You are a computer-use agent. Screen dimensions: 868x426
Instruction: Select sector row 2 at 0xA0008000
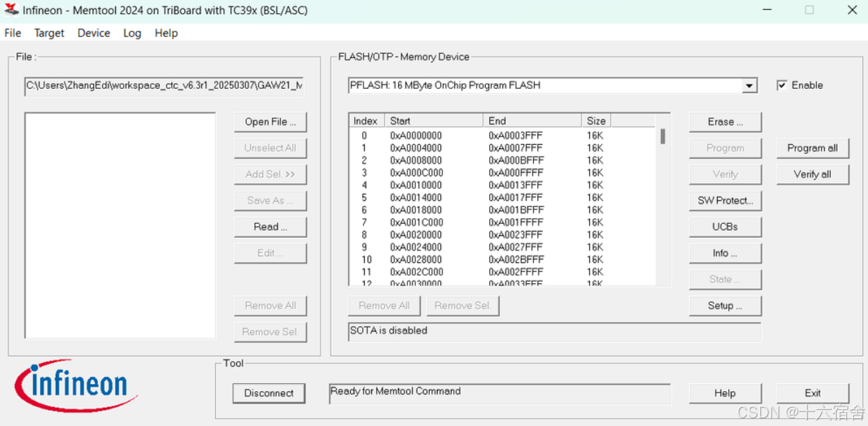coord(502,160)
